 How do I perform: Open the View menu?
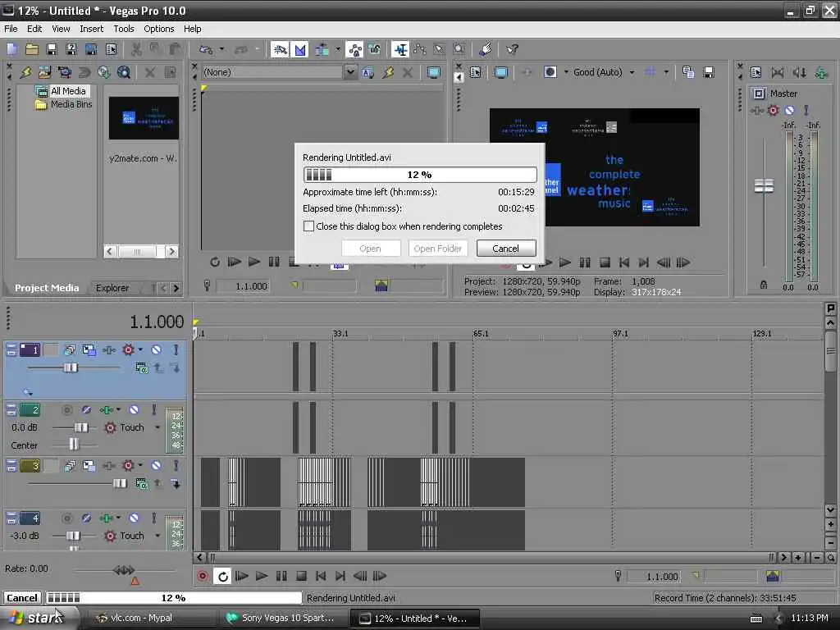click(x=61, y=29)
